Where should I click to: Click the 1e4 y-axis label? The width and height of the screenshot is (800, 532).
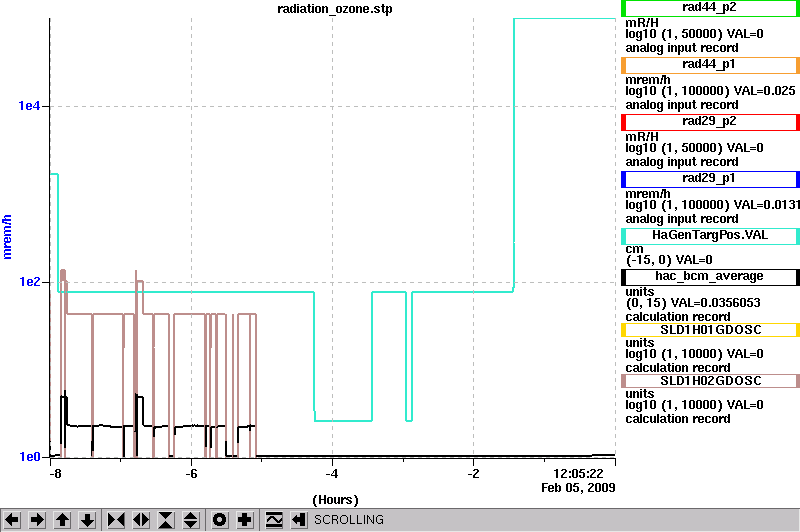(x=29, y=106)
